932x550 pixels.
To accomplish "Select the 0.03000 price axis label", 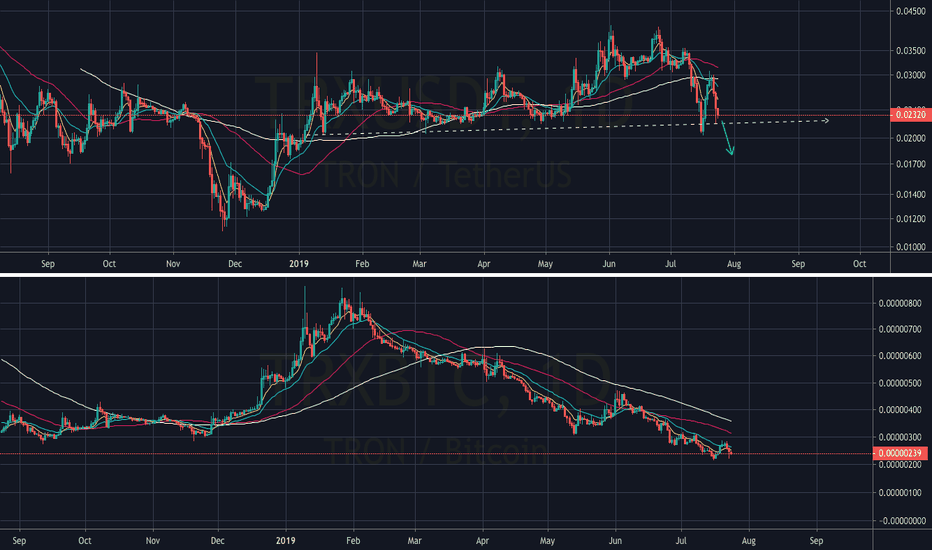I will pos(911,75).
